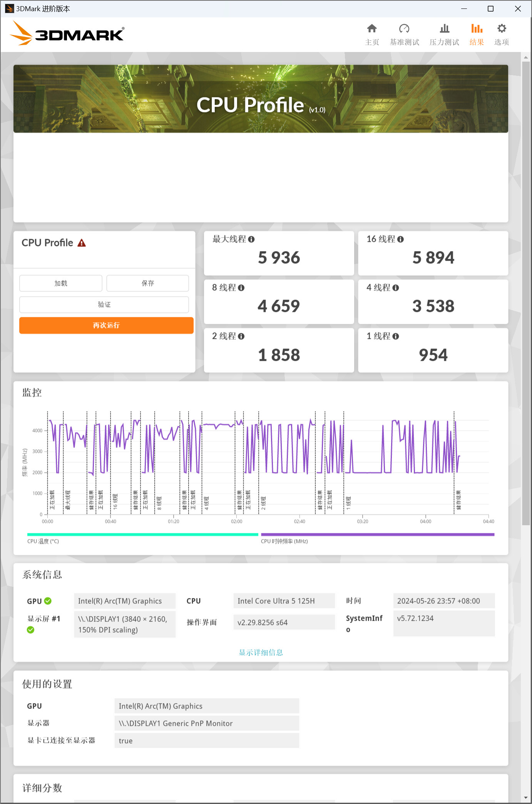The width and height of the screenshot is (532, 804).
Task: Click info icon next to 16 线程
Action: [400, 240]
